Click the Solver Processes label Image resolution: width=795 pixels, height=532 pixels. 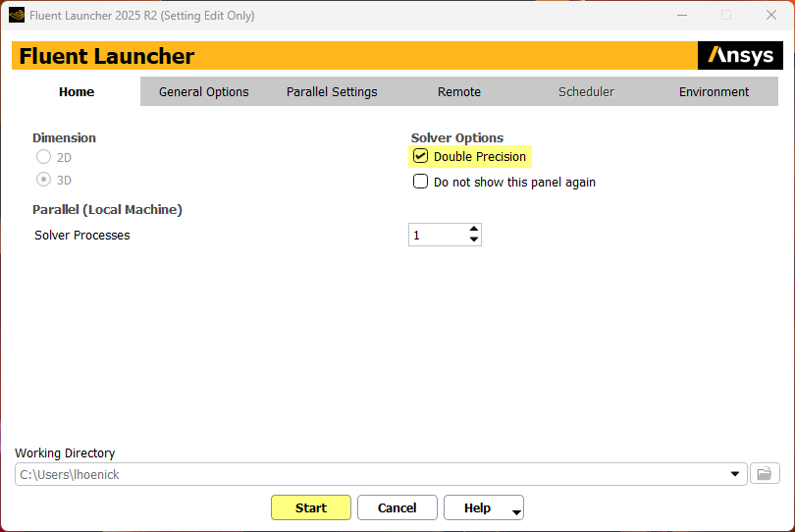tap(82, 236)
